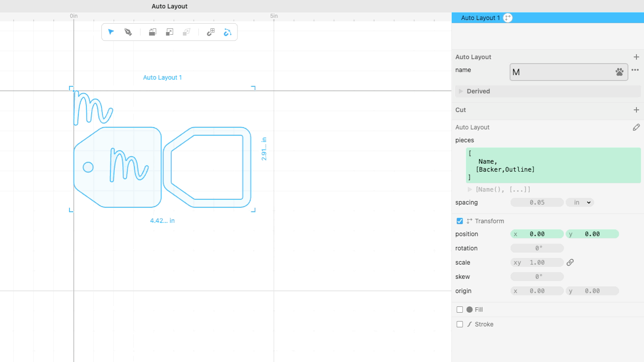
Task: Open the spacing units dropdown
Action: pos(580,202)
